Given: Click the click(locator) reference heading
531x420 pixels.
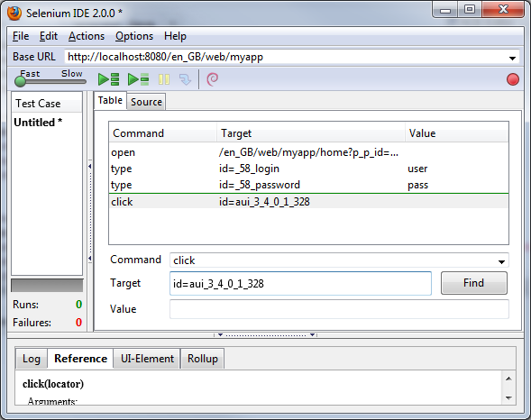Looking at the screenshot, I should 53,384.
